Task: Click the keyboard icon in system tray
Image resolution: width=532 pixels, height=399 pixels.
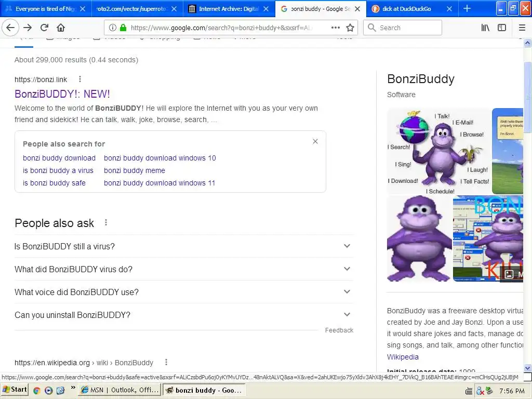Action: coord(469,391)
